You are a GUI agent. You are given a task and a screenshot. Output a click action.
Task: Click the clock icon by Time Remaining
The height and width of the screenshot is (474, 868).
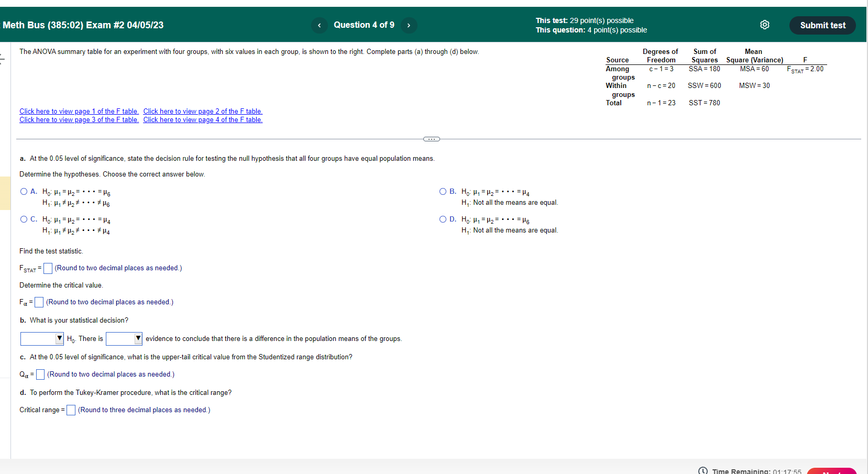[x=703, y=471]
